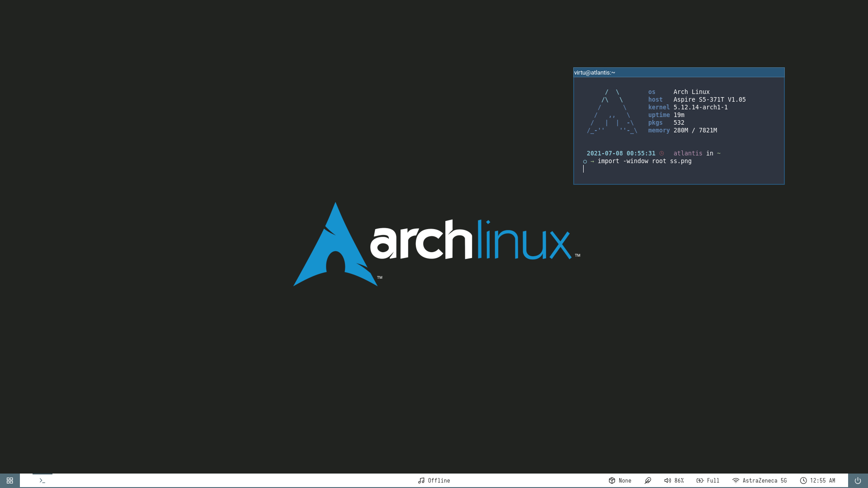Check the battery icon showing Full
The height and width of the screenshot is (488, 868).
click(x=699, y=480)
